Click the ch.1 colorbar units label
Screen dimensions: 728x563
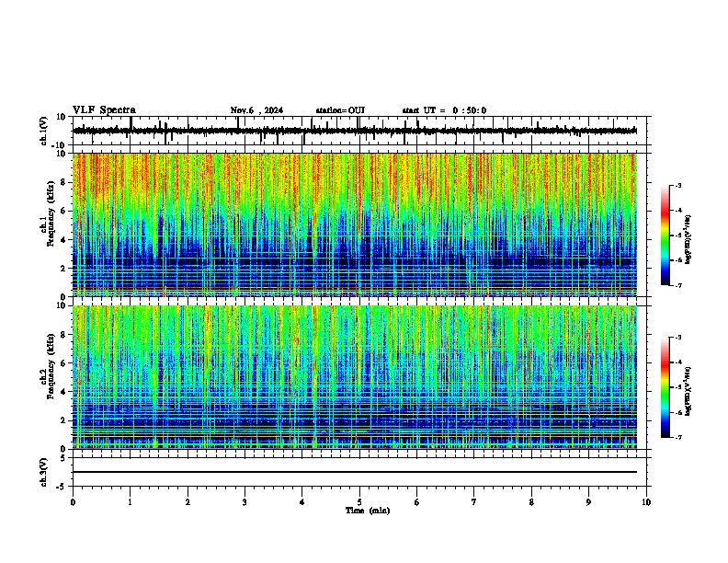click(688, 240)
